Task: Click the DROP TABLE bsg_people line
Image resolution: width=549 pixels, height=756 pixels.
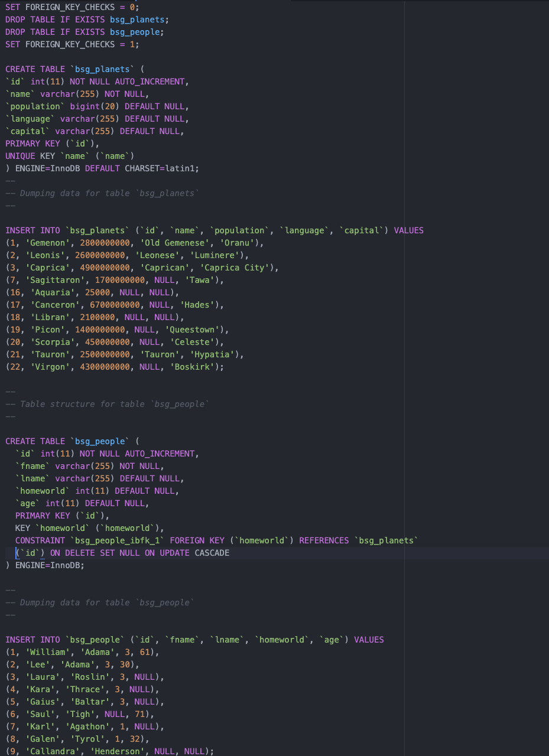Action: tap(83, 31)
